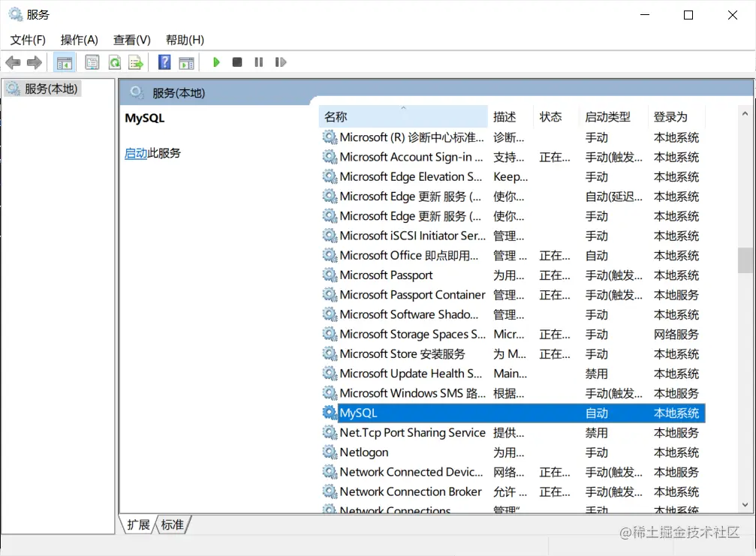Toggle the show/hide console tree icon
Image resolution: width=756 pixels, height=556 pixels.
click(x=64, y=62)
